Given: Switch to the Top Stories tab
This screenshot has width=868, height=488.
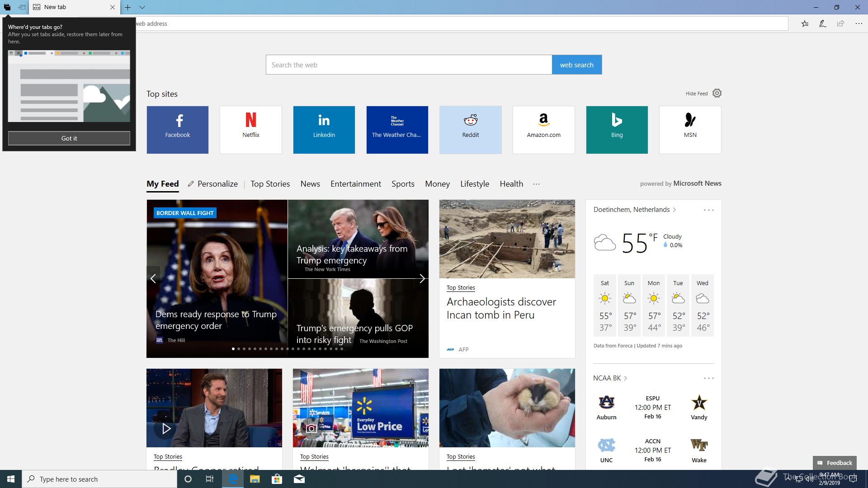Looking at the screenshot, I should (270, 184).
